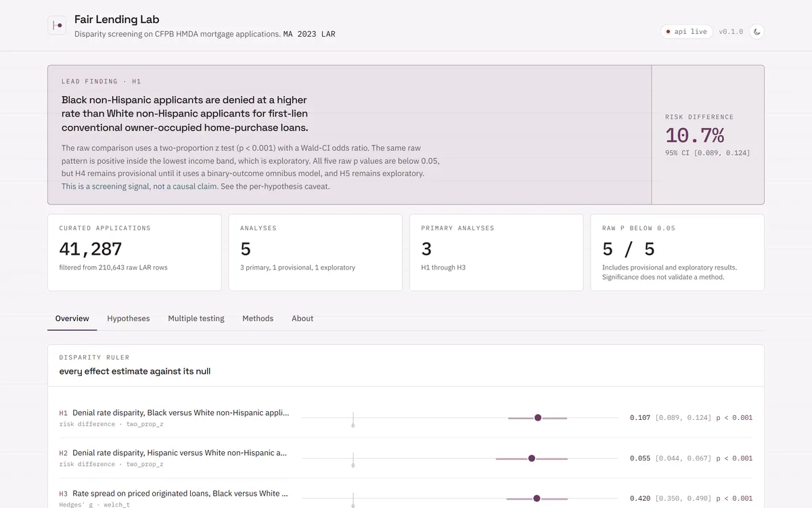This screenshot has width=812, height=508.
Task: Click the H1 estimate value 0.107
Action: [x=639, y=418]
